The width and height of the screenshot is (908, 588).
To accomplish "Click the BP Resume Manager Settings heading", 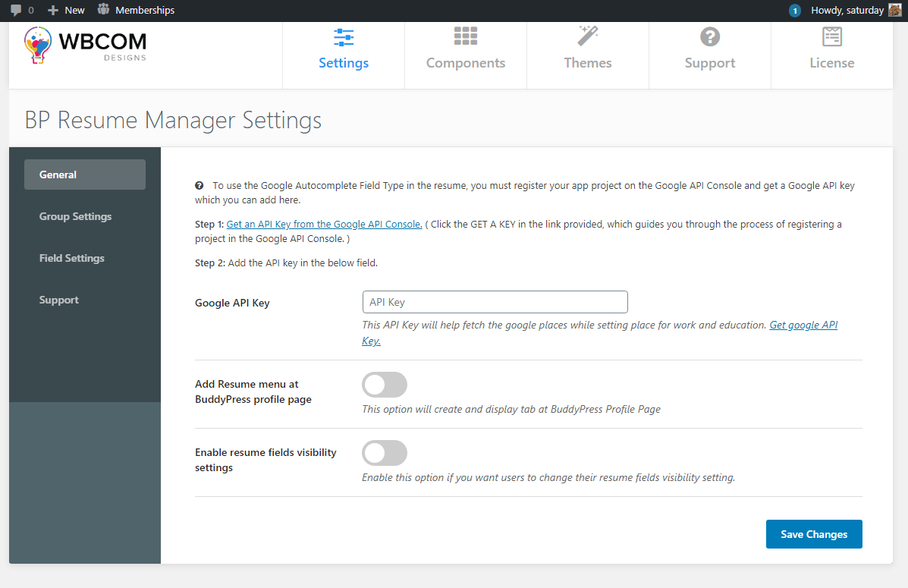I will (x=173, y=120).
